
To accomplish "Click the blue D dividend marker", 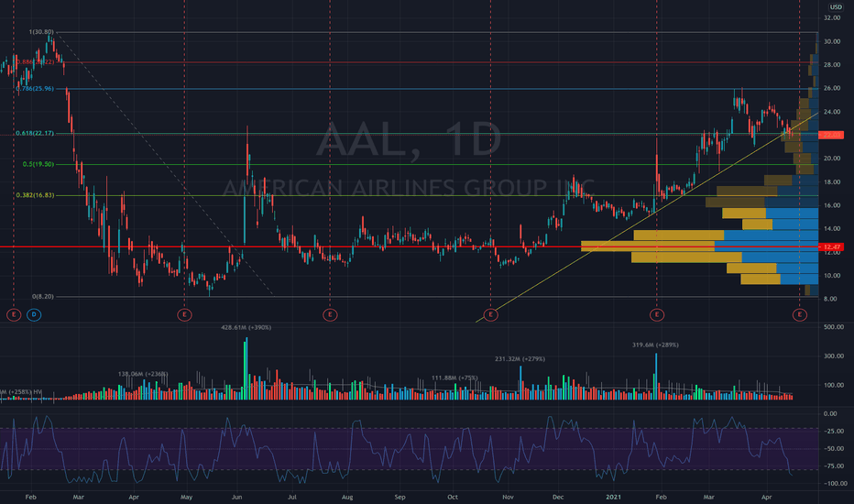I will (x=34, y=314).
